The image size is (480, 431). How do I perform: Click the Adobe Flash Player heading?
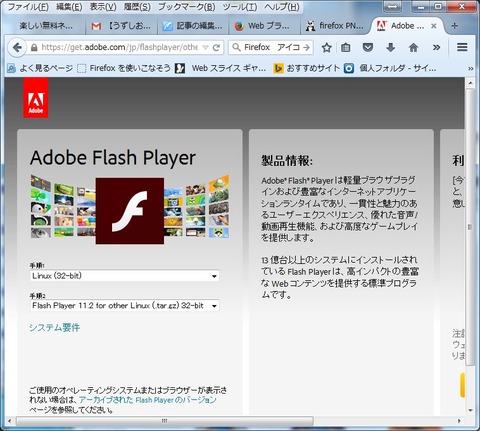click(x=113, y=158)
